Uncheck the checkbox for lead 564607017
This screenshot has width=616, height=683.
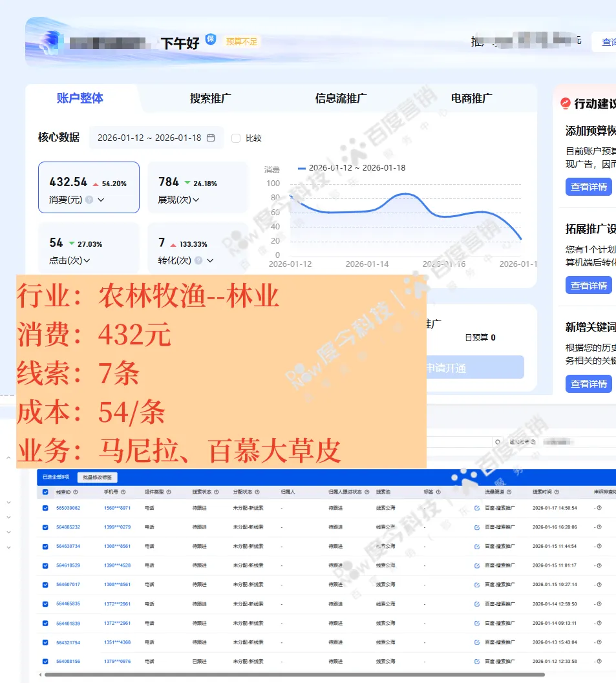(45, 585)
